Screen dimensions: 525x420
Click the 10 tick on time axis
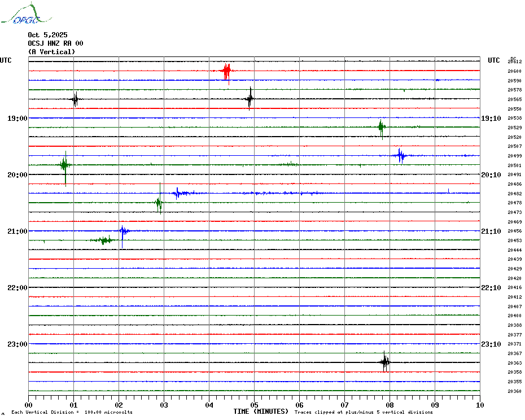coord(479,405)
